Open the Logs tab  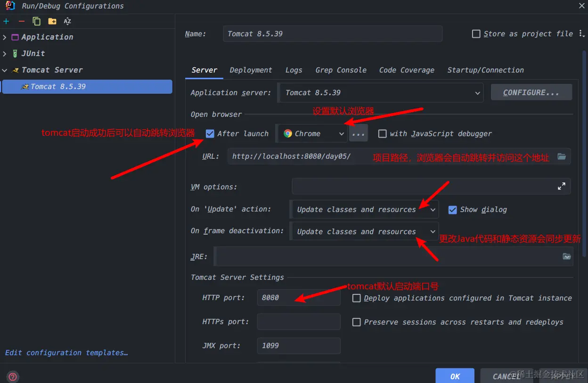pos(294,70)
